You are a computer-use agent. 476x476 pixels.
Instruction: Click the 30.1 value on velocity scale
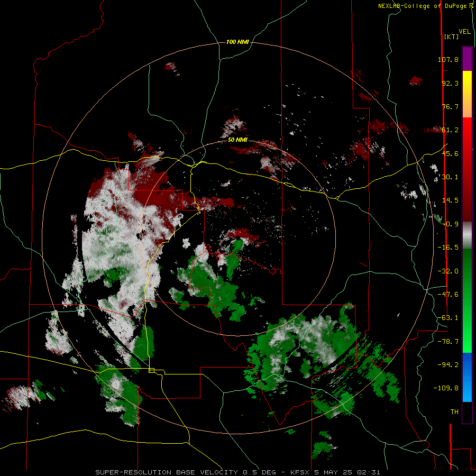(x=450, y=177)
